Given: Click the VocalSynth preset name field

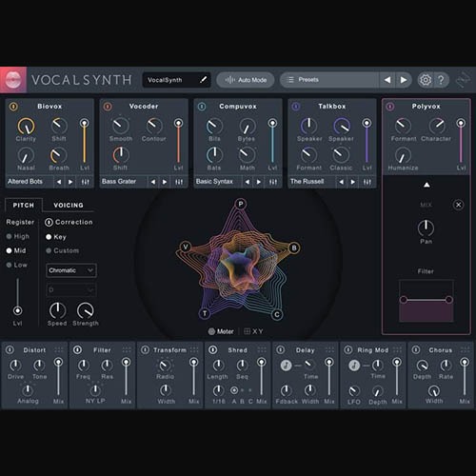Looking at the screenshot, I should pyautogui.click(x=177, y=80).
